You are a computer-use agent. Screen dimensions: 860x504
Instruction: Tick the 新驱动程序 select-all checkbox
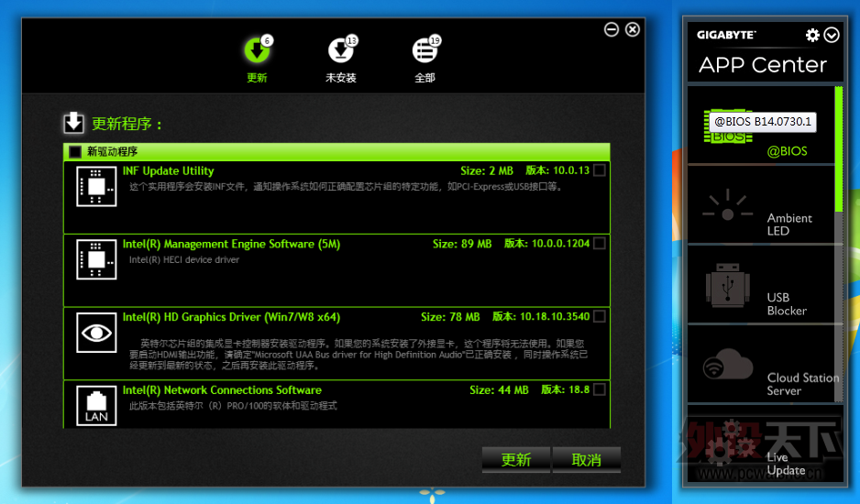coord(75,152)
